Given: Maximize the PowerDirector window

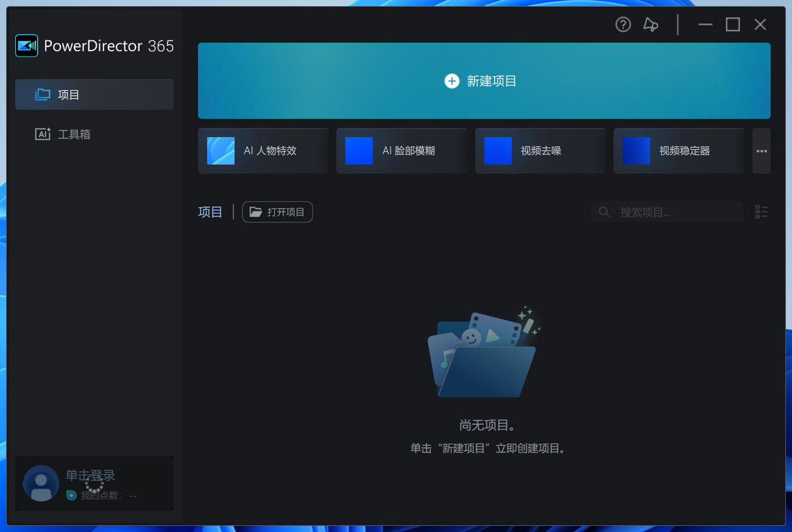Looking at the screenshot, I should point(733,24).
